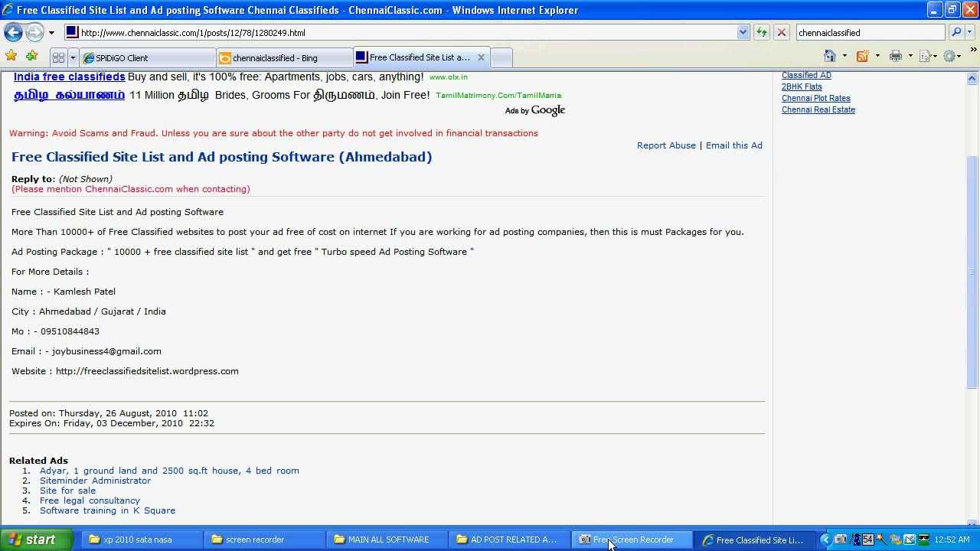Open the recent pages dropdown next to Forward
The image size is (980, 551).
51,33
